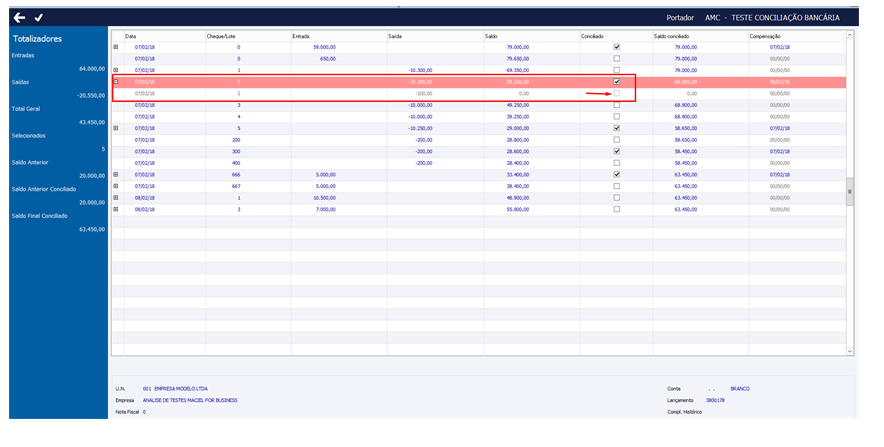
Task: Check Conciliado for the Cheque/Lote 667 row
Action: click(616, 186)
